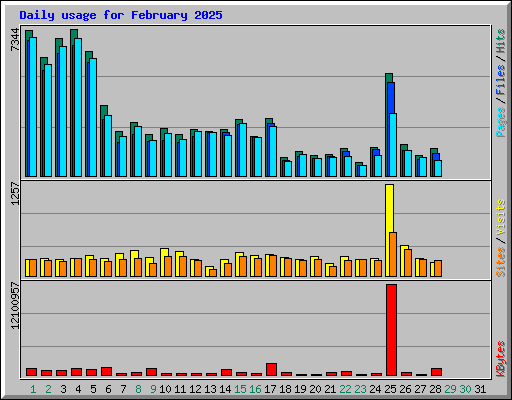Viewport: 512px width, 400px height.
Task: Click day 31 on the x-axis
Action: pyautogui.click(x=480, y=389)
